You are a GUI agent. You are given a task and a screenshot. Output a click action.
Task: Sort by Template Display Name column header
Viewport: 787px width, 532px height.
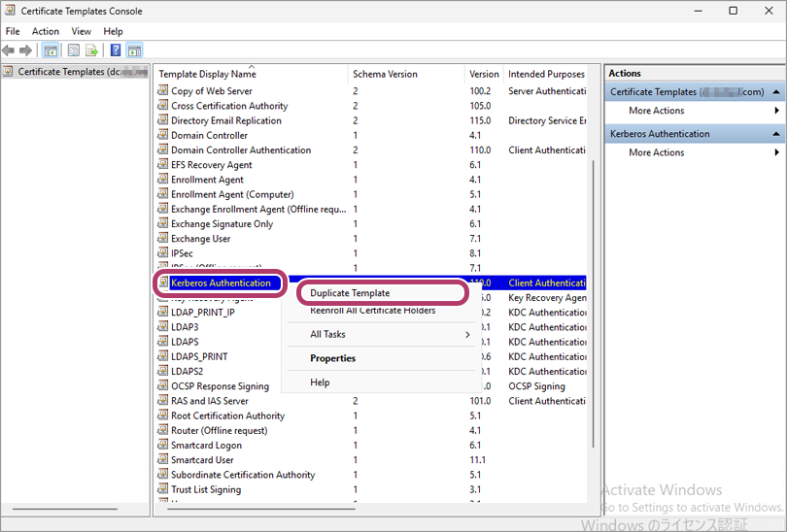[207, 74]
